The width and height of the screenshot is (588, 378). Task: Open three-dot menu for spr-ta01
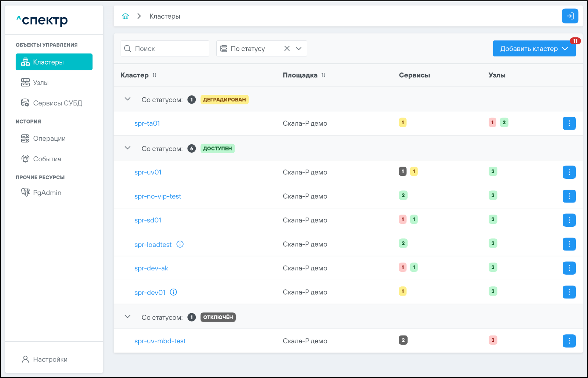[569, 123]
